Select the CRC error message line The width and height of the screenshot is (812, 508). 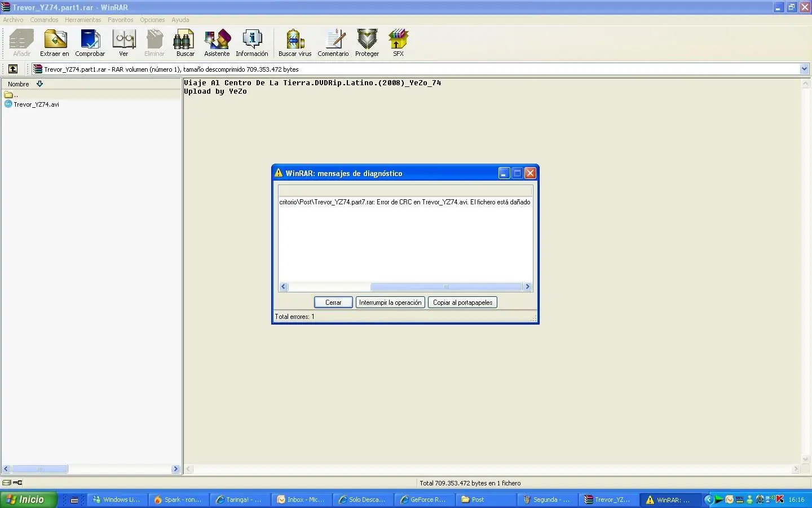(405, 202)
